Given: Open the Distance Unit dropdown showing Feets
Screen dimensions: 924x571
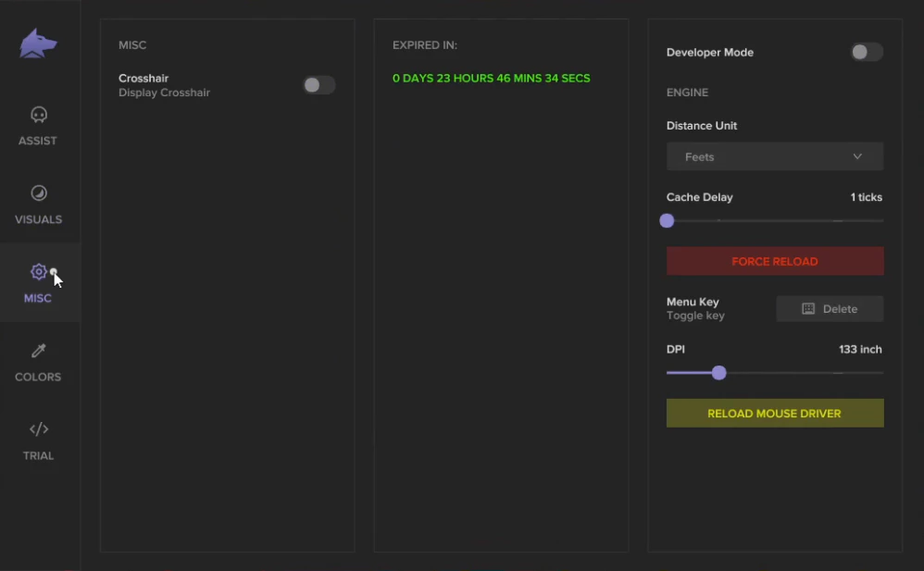Looking at the screenshot, I should pos(774,156).
